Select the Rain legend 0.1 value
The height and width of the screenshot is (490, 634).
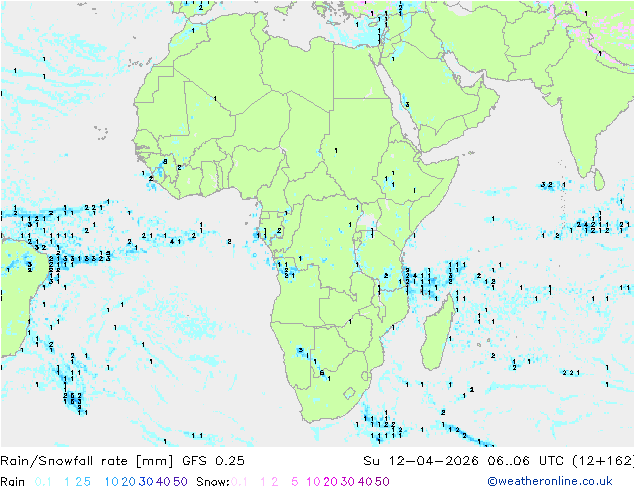pyautogui.click(x=43, y=482)
